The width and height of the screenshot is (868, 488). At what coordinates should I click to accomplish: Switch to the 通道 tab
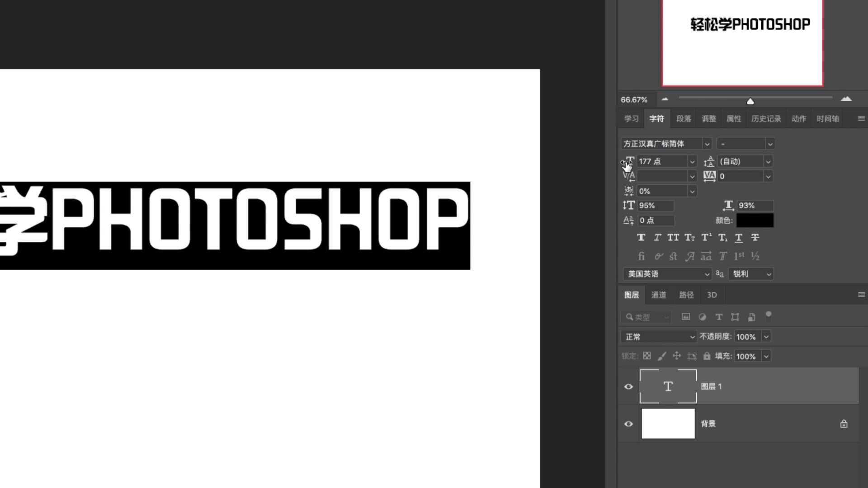[x=659, y=295]
